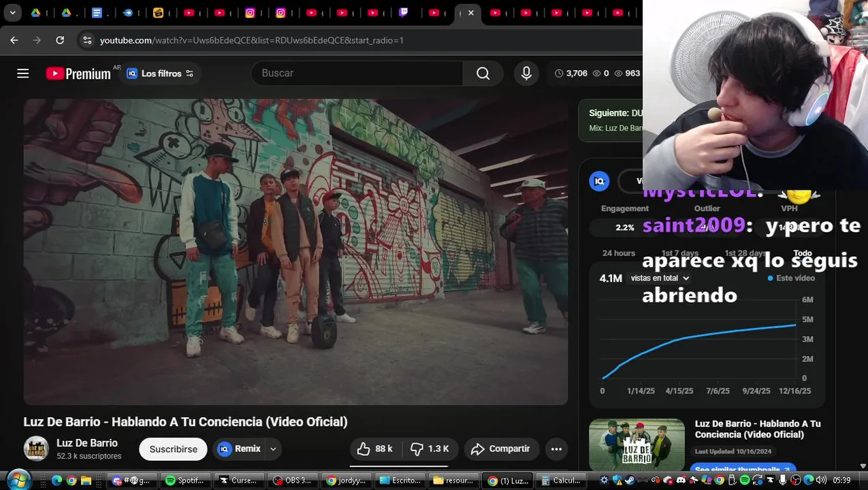Switch to the Google Docs tab
The width and height of the screenshot is (868, 490).
click(x=97, y=13)
